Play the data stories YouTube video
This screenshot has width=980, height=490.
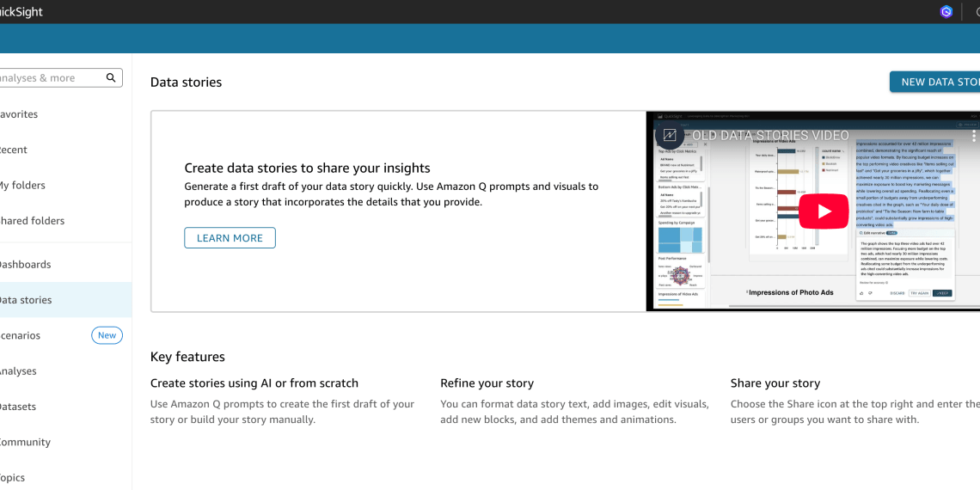[x=824, y=211]
